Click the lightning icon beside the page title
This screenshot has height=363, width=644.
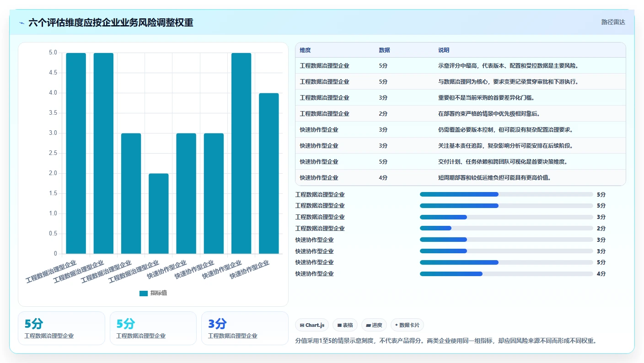pos(21,22)
